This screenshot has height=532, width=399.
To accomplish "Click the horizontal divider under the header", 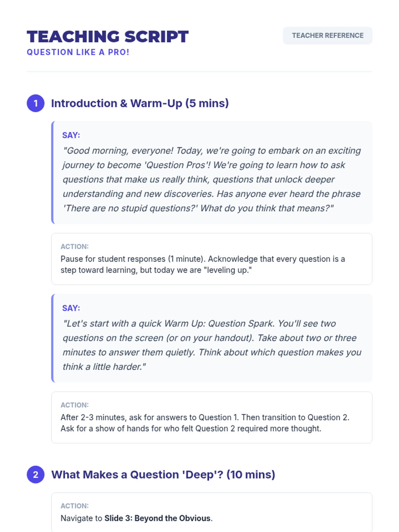I will tap(199, 71).
